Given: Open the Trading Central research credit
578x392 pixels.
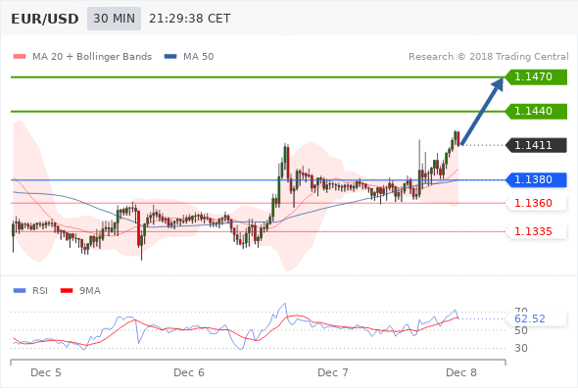Looking at the screenshot, I should [489, 57].
